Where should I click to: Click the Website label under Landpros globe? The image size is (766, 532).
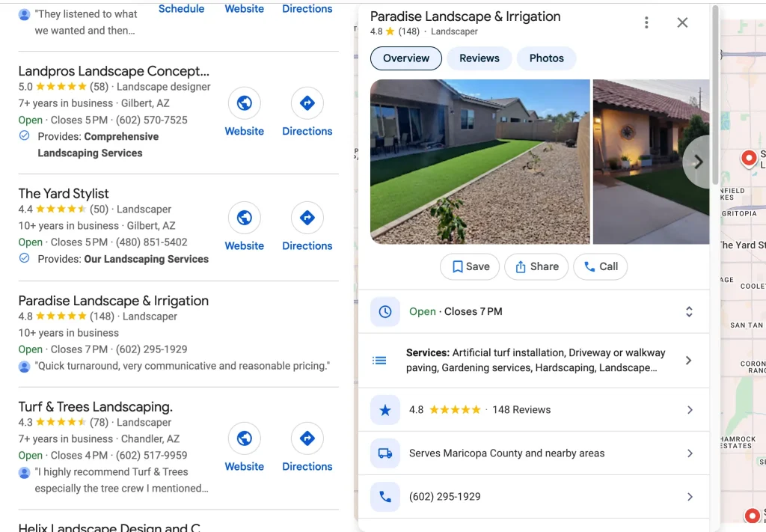pyautogui.click(x=245, y=132)
